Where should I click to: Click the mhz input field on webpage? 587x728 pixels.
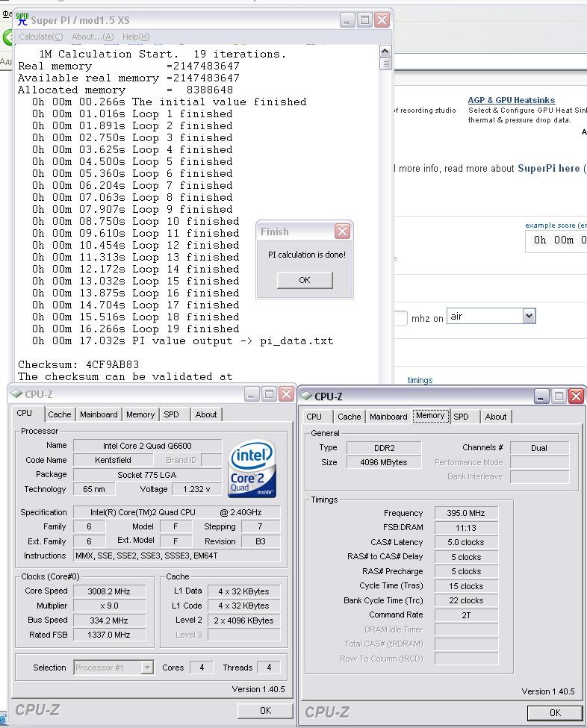[x=400, y=318]
